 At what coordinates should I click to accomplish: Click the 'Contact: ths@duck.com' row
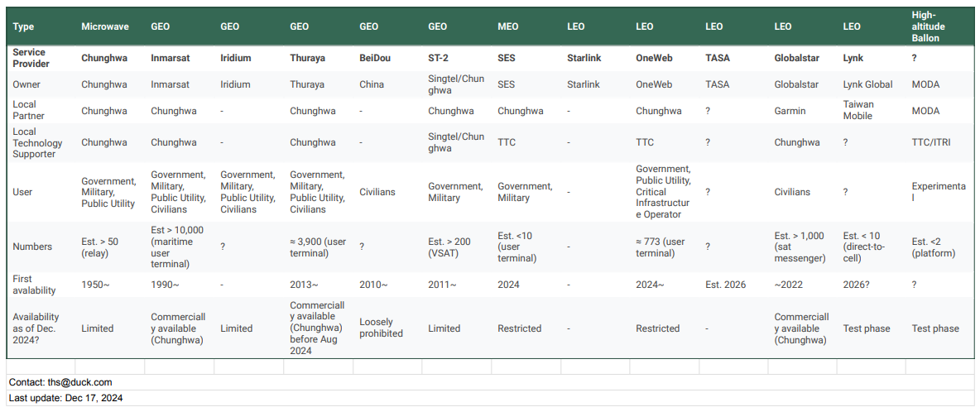490,382
